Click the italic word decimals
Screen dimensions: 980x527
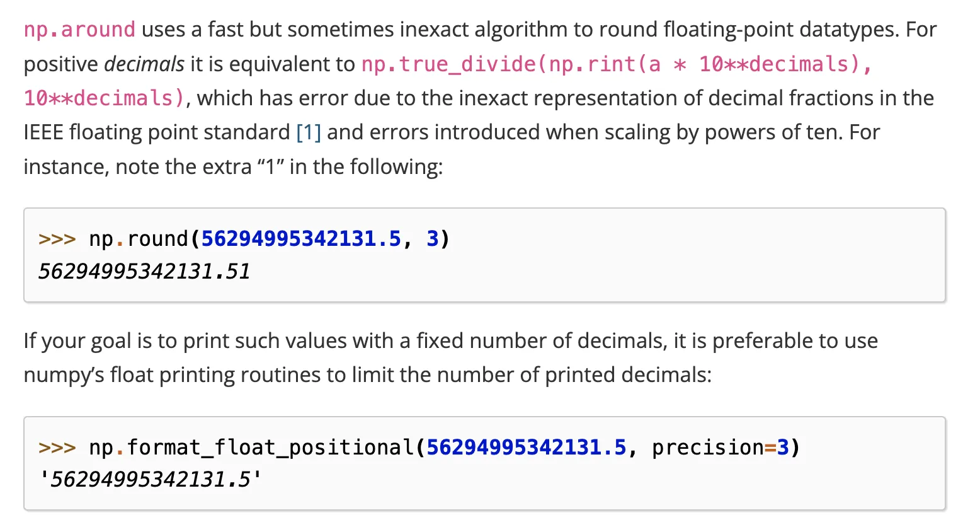(x=144, y=64)
